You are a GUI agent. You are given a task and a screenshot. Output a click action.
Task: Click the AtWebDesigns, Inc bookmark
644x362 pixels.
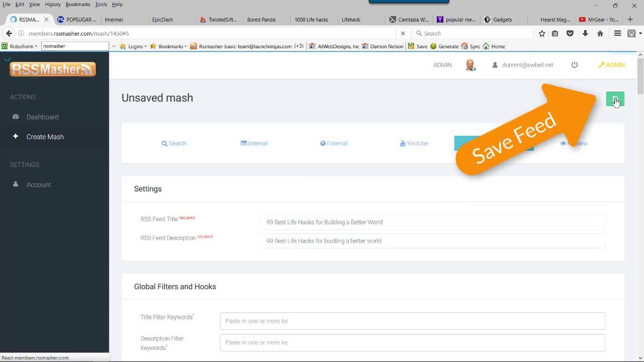(334, 46)
